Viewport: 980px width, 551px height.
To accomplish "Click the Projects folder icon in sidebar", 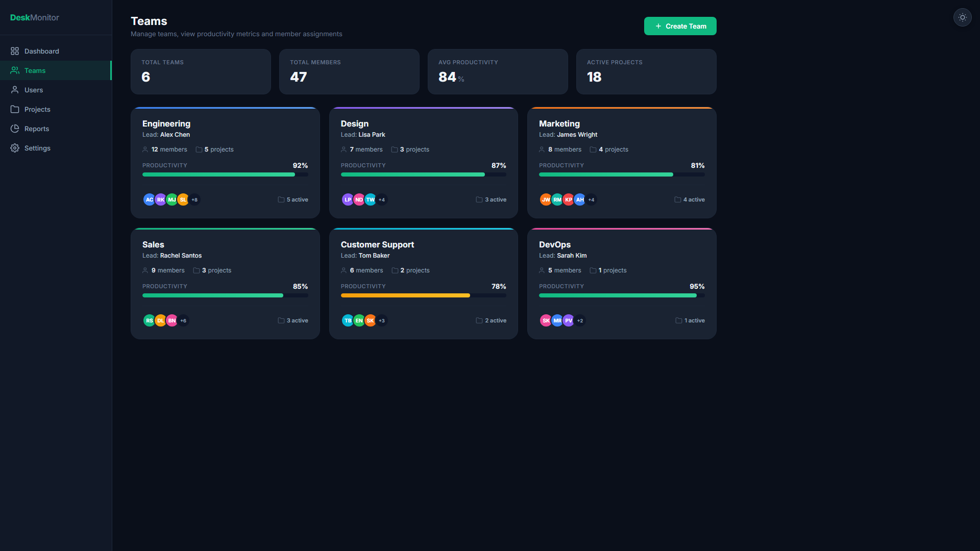I will coord(15,109).
